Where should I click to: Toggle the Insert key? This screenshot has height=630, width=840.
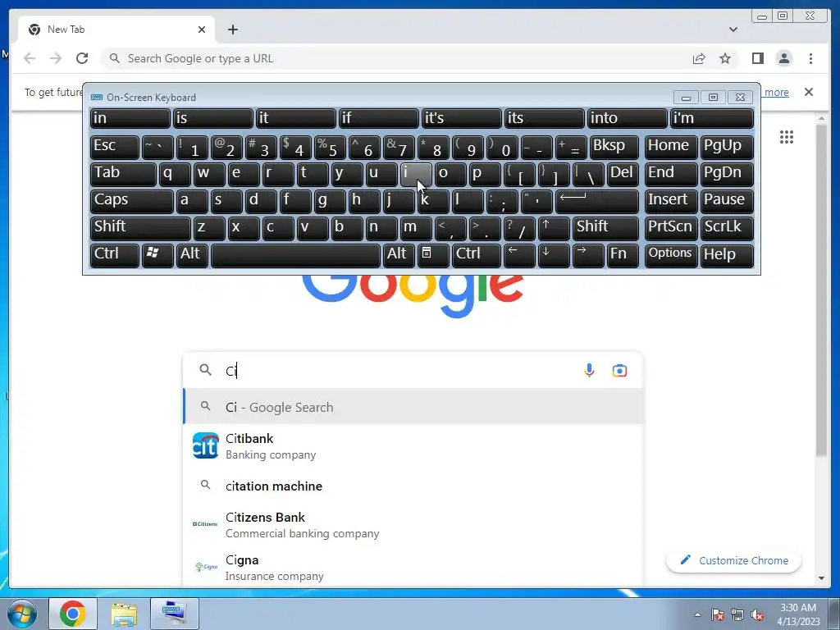[x=671, y=202]
